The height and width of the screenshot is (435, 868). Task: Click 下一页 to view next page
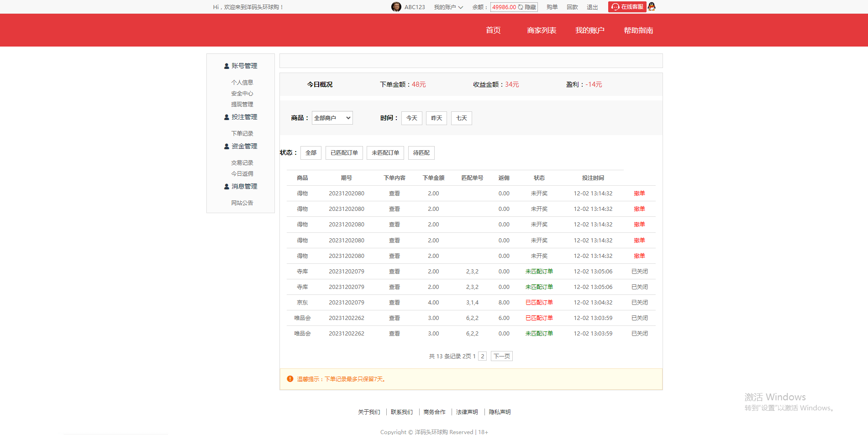click(x=501, y=356)
